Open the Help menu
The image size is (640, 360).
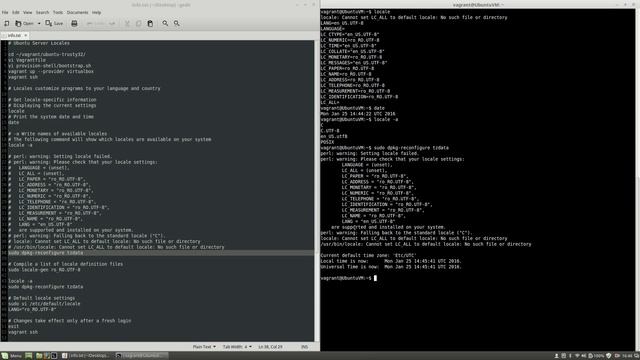pyautogui.click(x=96, y=12)
